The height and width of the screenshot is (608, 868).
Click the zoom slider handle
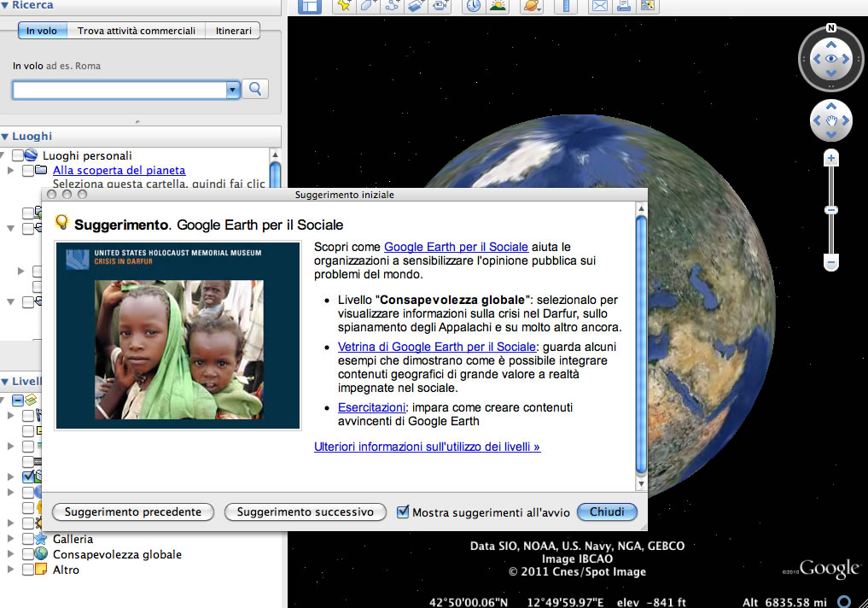click(x=831, y=210)
